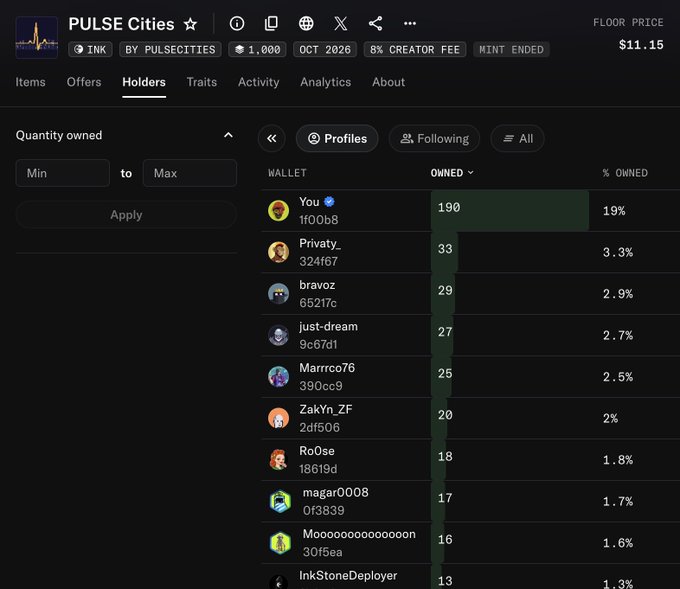680x589 pixels.
Task: Select the Following filter toggle
Action: tap(434, 139)
